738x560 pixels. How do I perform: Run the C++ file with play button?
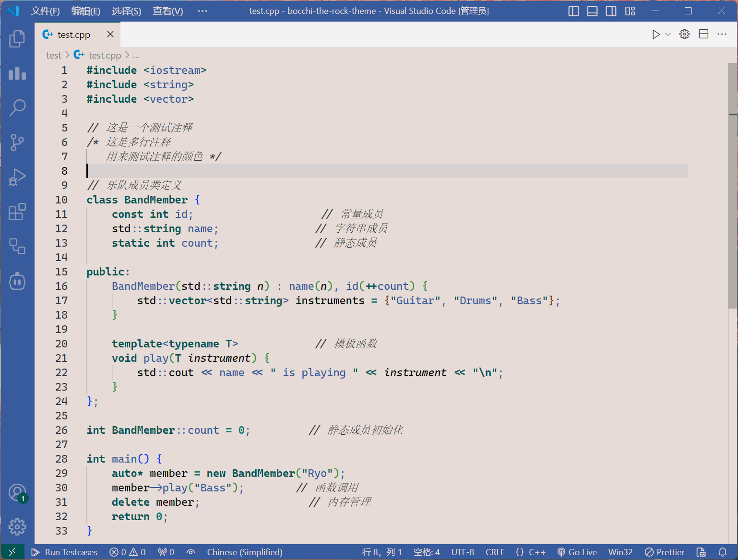click(x=655, y=34)
